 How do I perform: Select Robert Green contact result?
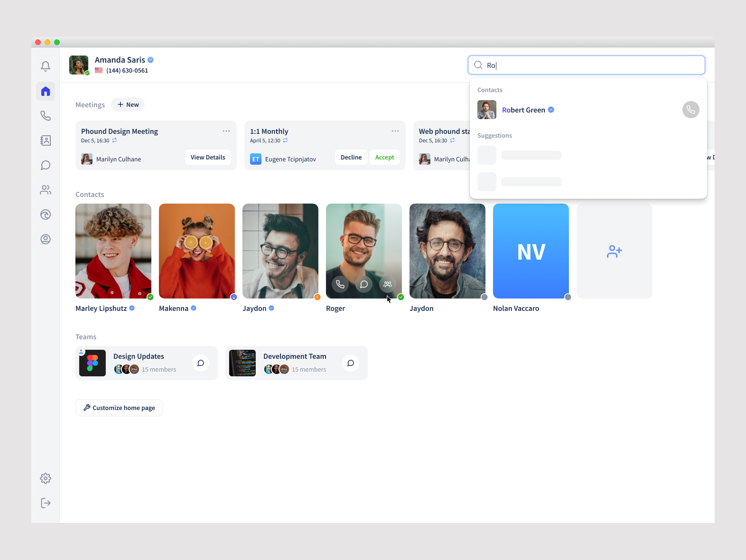588,110
